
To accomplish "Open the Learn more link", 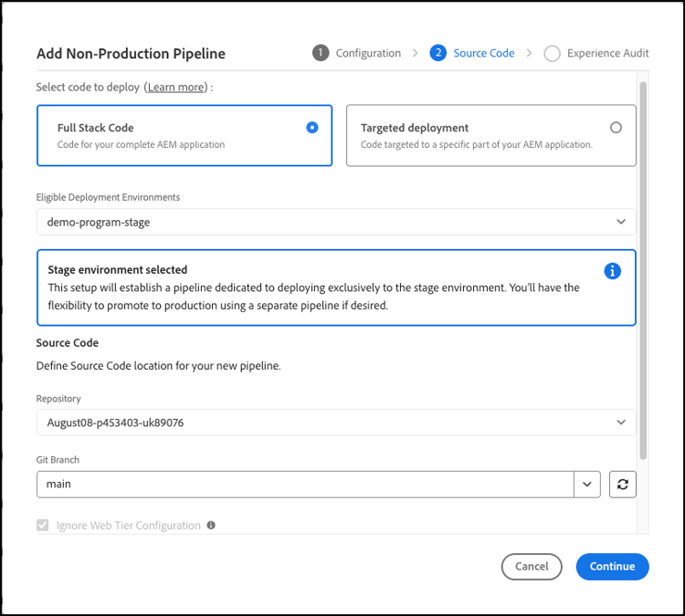I will [x=176, y=88].
